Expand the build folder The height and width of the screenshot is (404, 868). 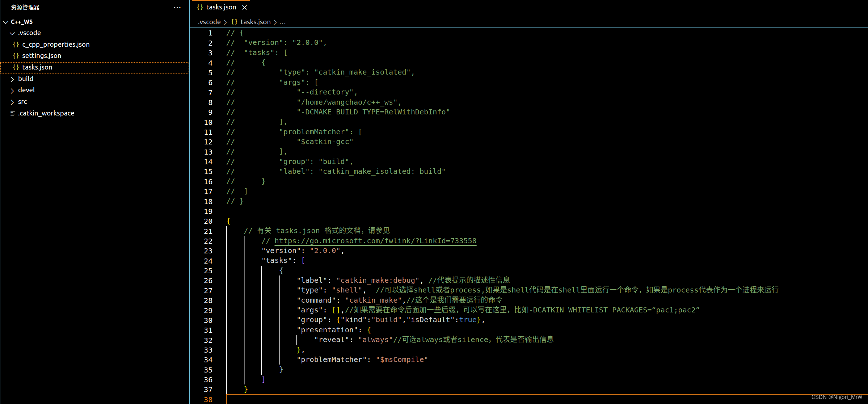12,79
